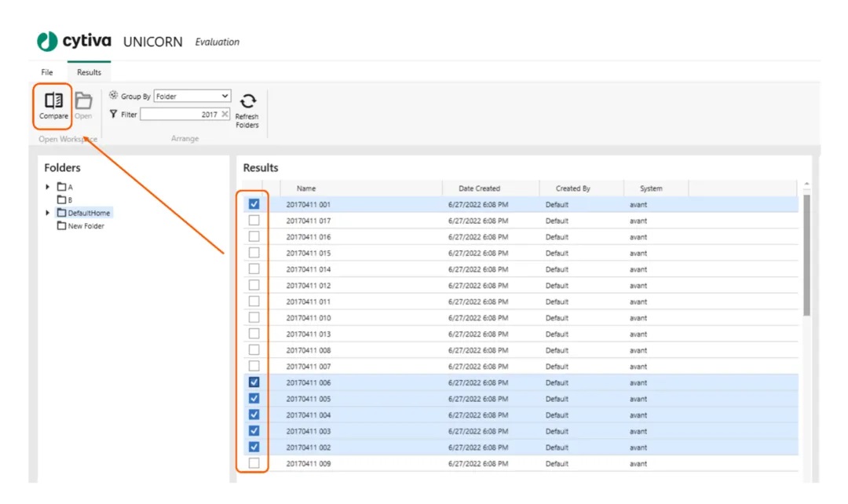Expand folder A in the tree
This screenshot has height=504, width=848.
click(x=48, y=187)
